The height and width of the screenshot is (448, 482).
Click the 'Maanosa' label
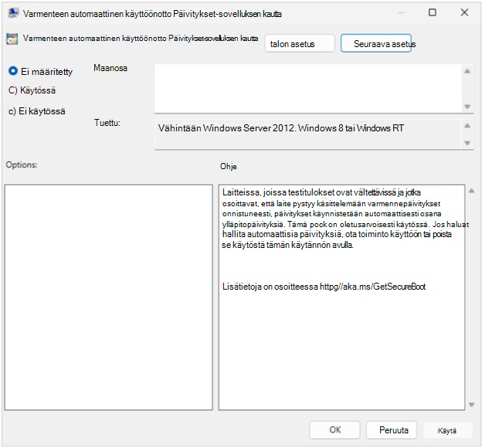point(110,68)
